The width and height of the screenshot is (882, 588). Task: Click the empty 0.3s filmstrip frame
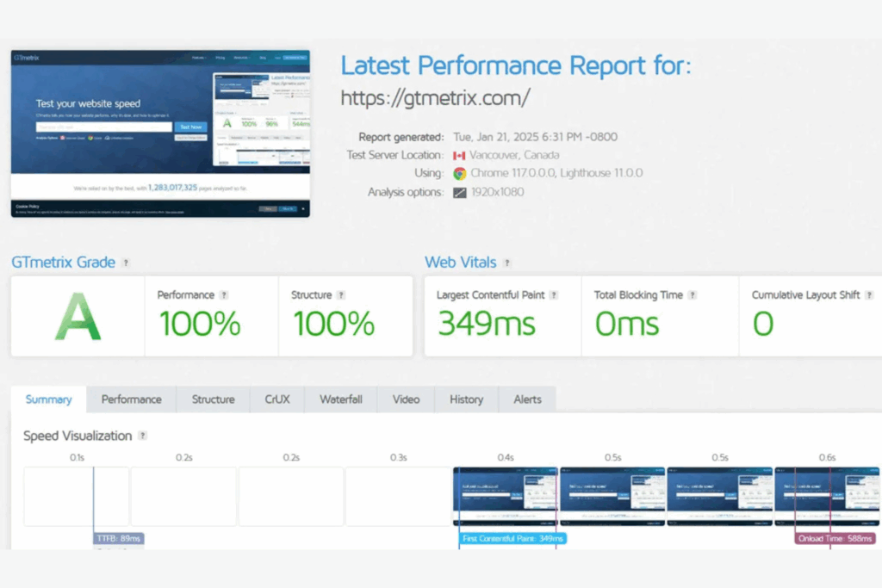[x=398, y=497]
